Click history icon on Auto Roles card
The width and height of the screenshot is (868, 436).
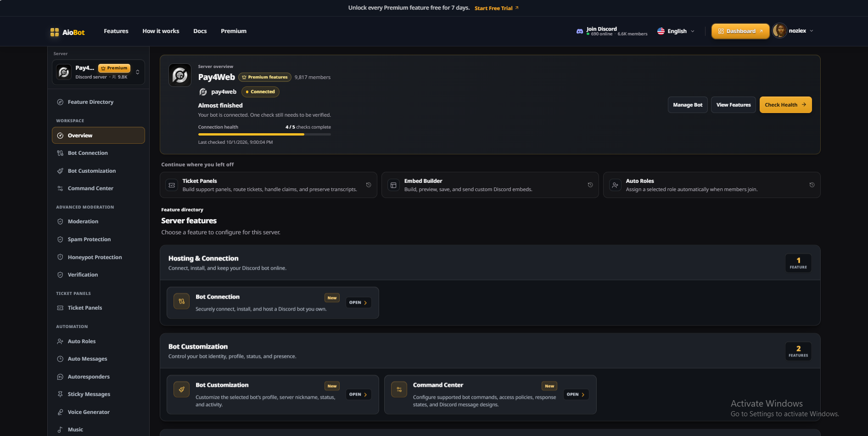tap(812, 185)
